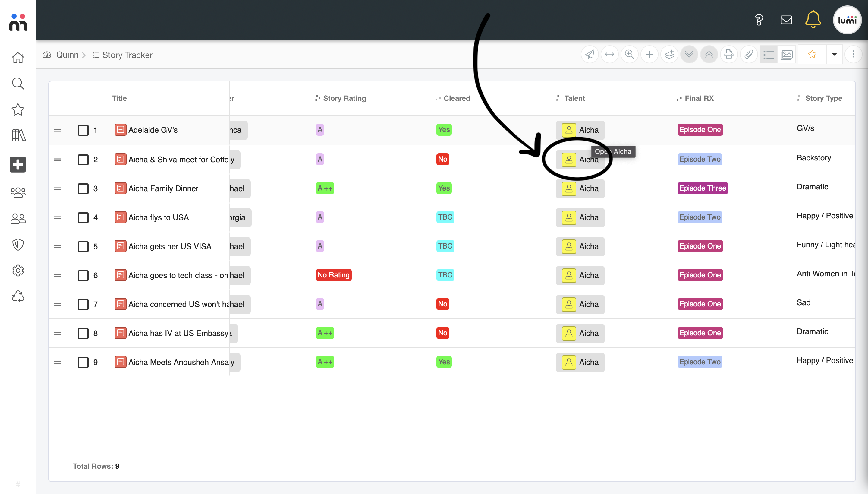
Task: Tick the checkbox on row 9
Action: point(83,363)
